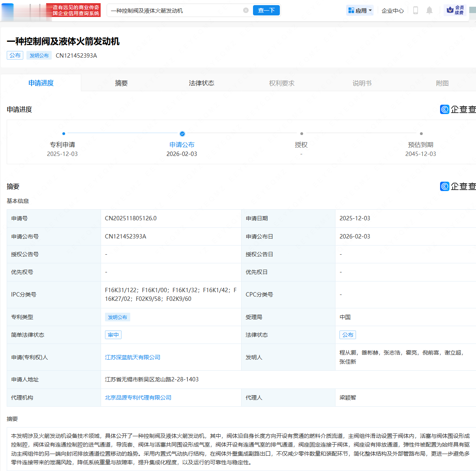Select the 附图 tab

tap(442, 83)
